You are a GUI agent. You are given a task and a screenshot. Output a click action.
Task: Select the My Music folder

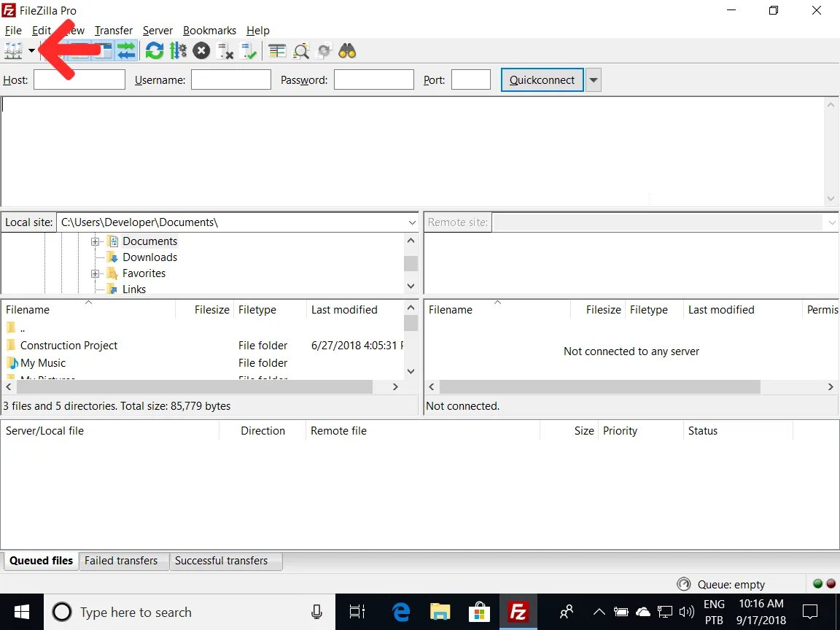point(42,363)
